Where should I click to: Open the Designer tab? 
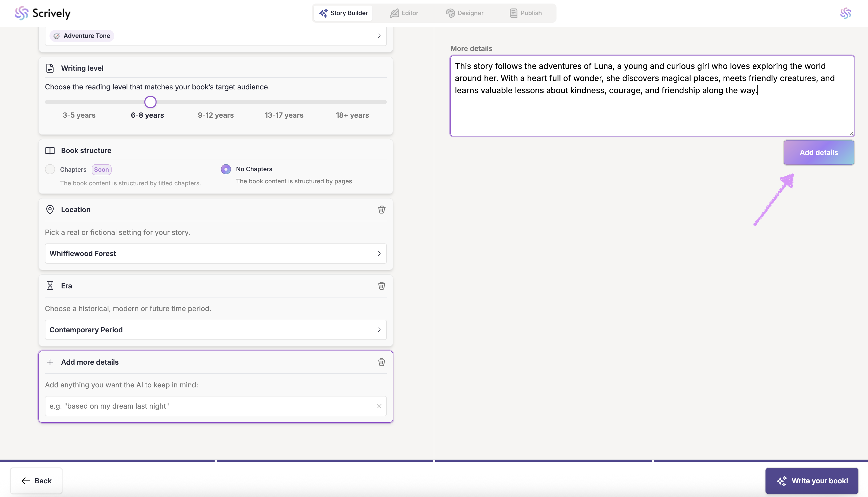pos(465,13)
